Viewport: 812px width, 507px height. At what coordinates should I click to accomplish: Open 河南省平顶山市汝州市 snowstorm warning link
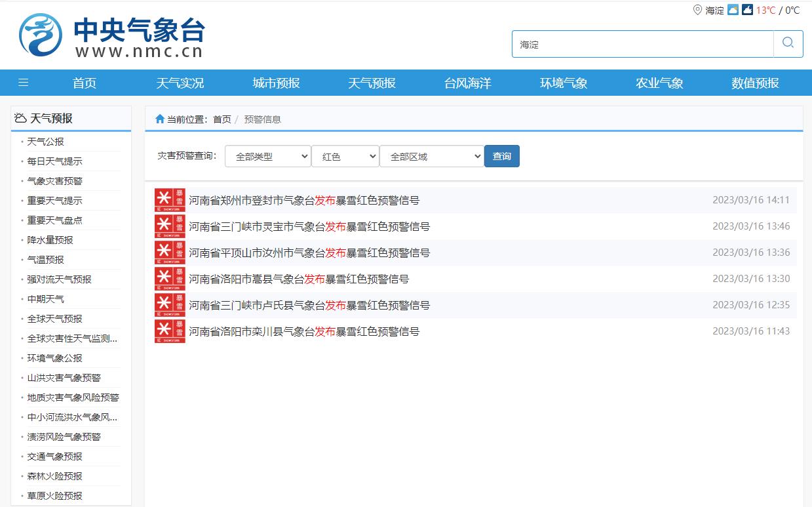(309, 253)
